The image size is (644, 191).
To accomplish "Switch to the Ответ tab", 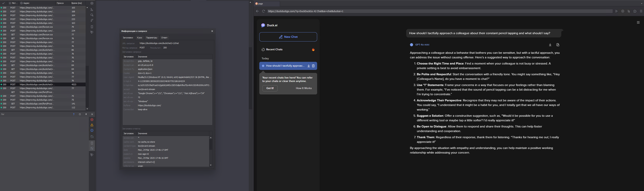I will coord(164,38).
